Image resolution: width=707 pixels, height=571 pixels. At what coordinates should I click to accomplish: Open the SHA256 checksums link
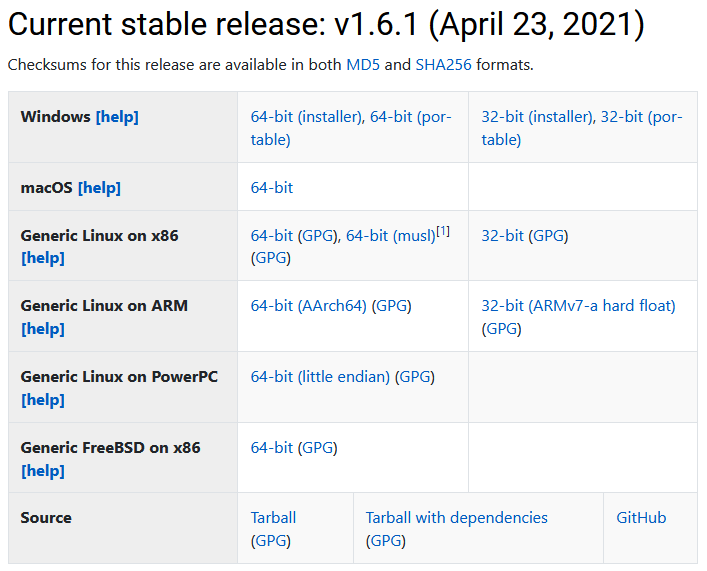click(x=443, y=65)
